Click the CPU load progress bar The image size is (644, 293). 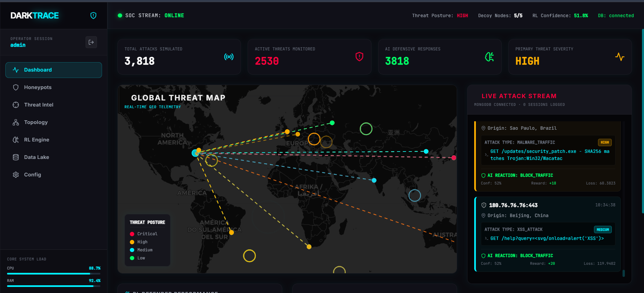[x=54, y=274]
